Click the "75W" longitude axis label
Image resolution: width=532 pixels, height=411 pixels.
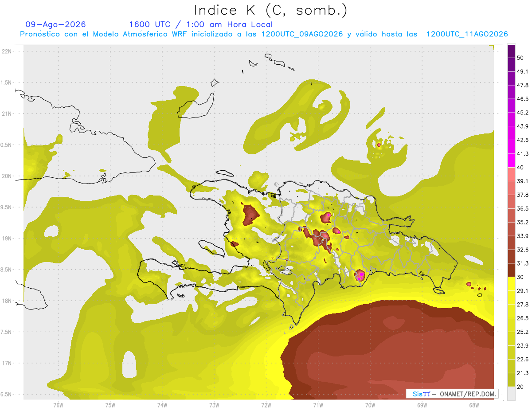pyautogui.click(x=110, y=405)
